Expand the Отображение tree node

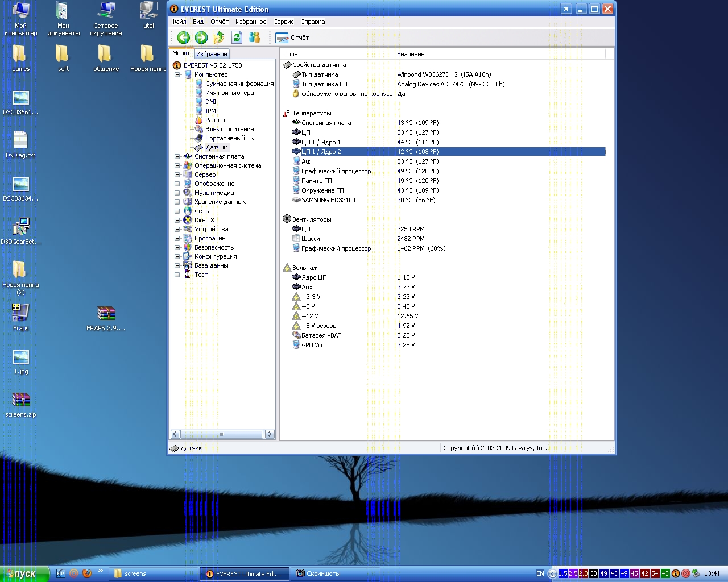[x=177, y=184]
